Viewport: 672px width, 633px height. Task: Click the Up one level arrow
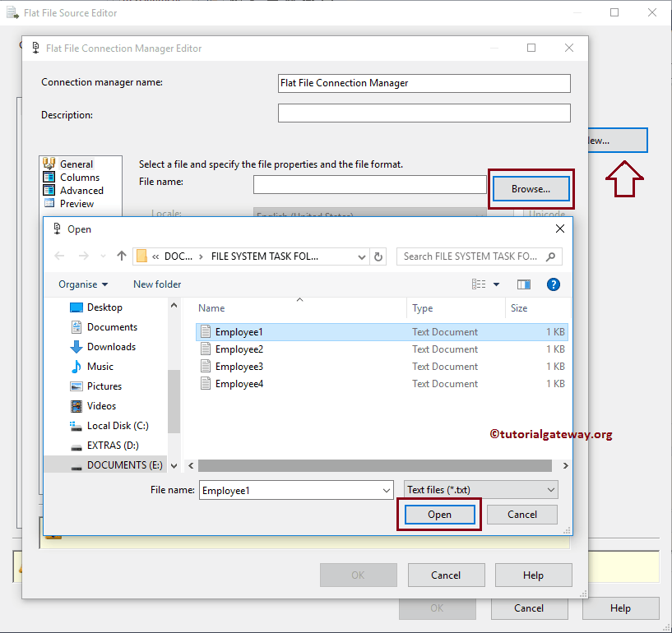(120, 256)
